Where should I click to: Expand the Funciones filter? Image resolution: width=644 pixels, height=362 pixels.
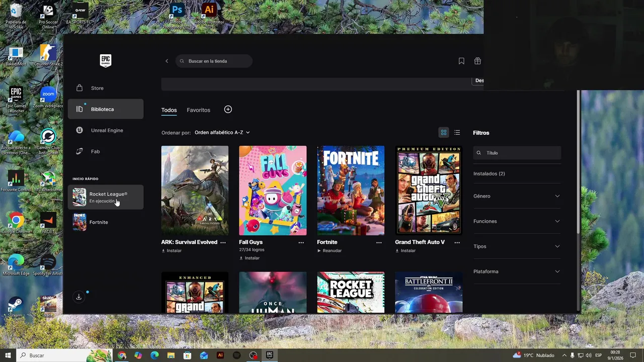pos(517,221)
